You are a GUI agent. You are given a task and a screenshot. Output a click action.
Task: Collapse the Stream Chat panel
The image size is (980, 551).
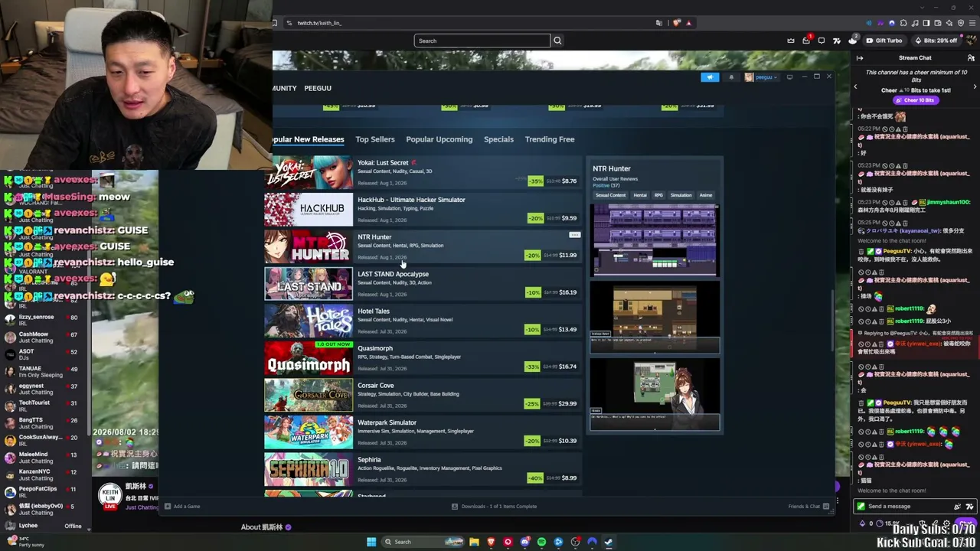860,58
